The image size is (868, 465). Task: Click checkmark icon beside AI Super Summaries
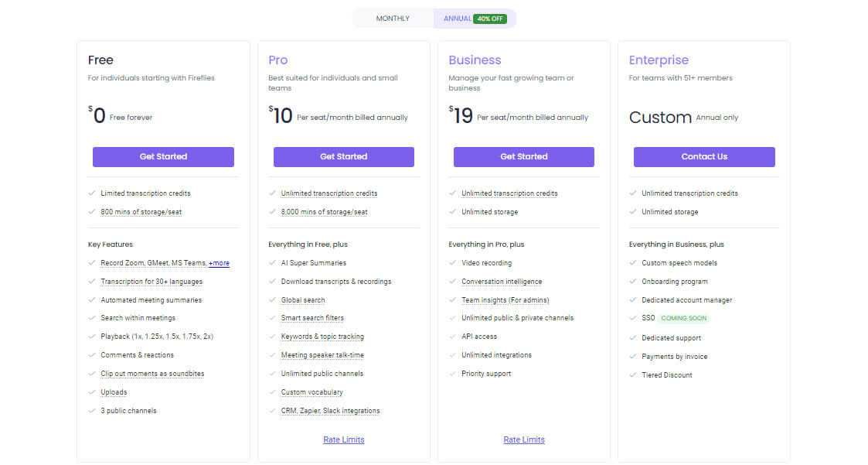tap(273, 263)
